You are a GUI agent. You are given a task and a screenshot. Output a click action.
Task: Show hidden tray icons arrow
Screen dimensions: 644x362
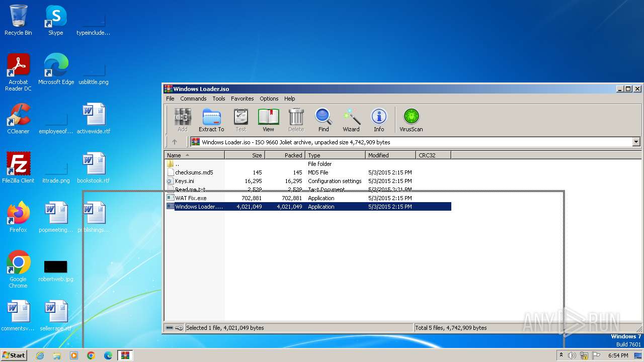coord(561,355)
